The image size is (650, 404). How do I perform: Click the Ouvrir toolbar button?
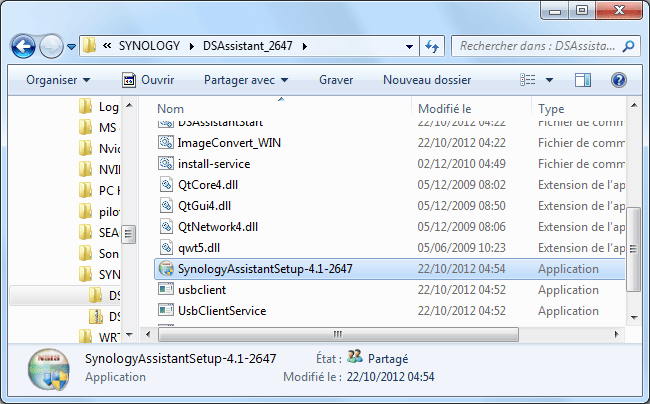pyautogui.click(x=148, y=79)
